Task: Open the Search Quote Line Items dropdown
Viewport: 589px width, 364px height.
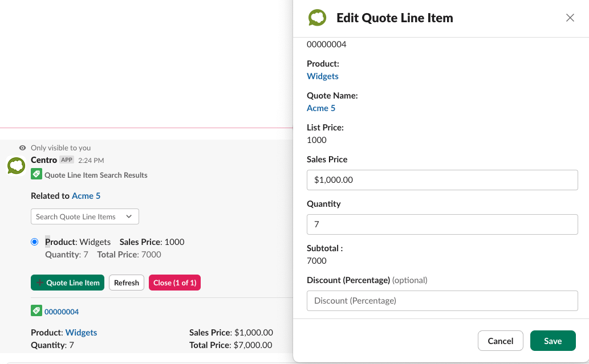Action: (x=84, y=216)
